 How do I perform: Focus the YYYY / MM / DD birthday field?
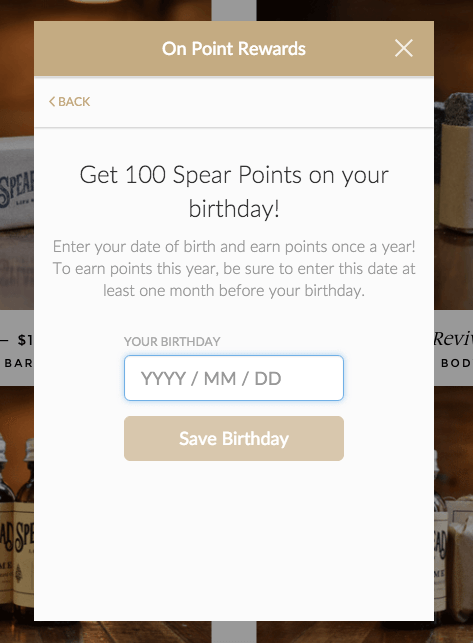(x=234, y=378)
